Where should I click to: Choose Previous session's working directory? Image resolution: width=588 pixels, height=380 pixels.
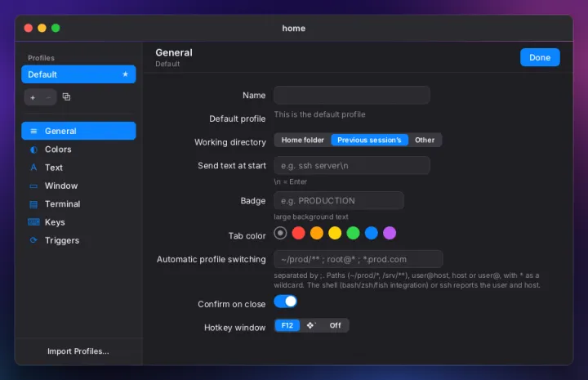point(369,140)
